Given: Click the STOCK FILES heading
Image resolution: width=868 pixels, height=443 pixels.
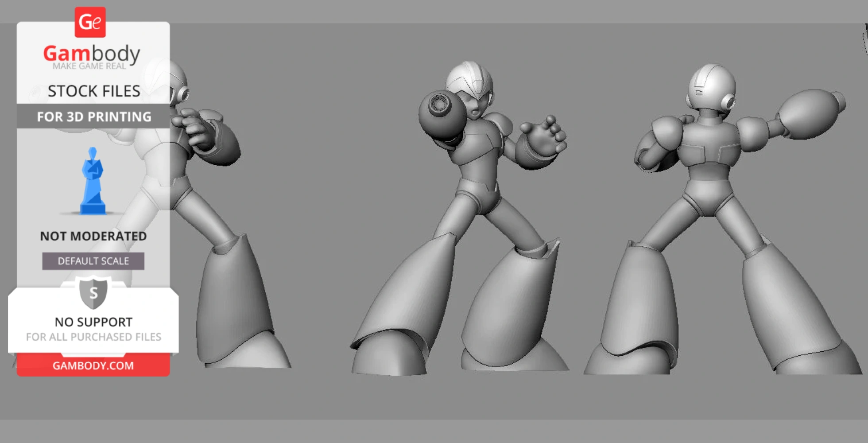Looking at the screenshot, I should (x=94, y=91).
